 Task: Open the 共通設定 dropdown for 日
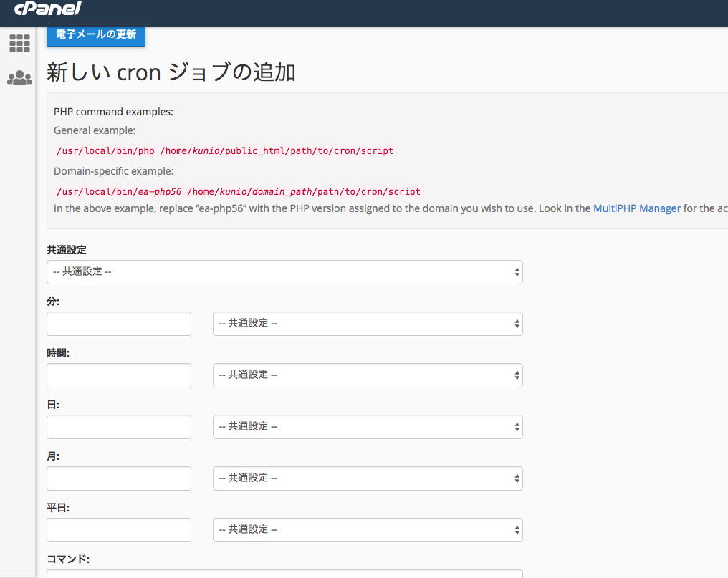pos(368,427)
